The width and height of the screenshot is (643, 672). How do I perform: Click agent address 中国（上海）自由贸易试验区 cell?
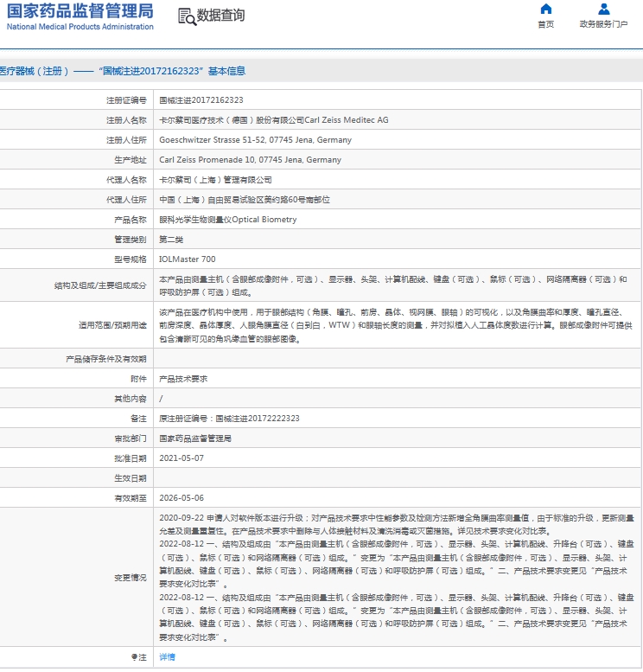(245, 200)
